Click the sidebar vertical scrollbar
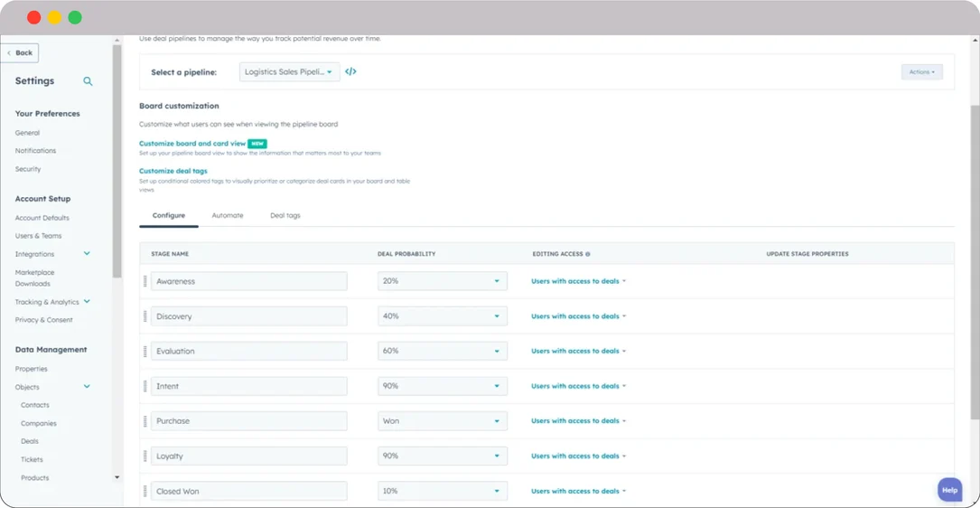 coord(117,162)
